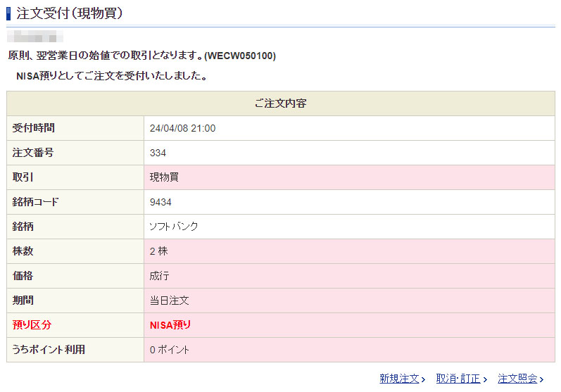
Task: Click the WECW050100 notice message
Action: 141,56
